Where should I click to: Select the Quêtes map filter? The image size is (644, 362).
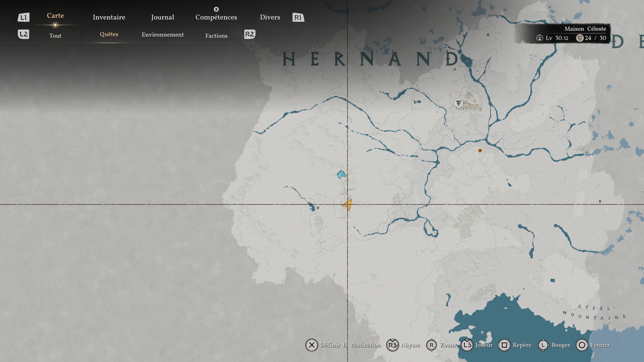(109, 34)
